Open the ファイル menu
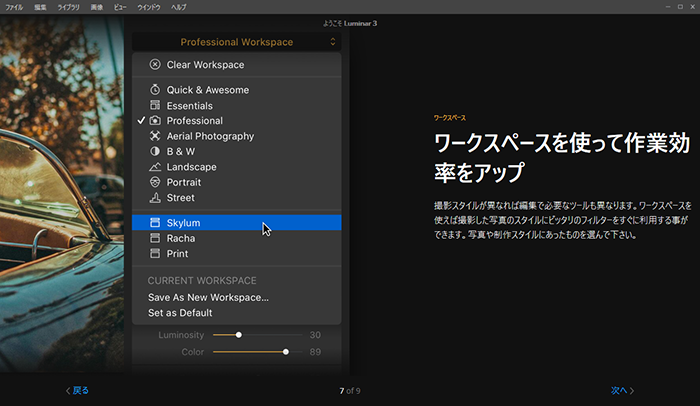The width and height of the screenshot is (700, 406). click(x=14, y=7)
